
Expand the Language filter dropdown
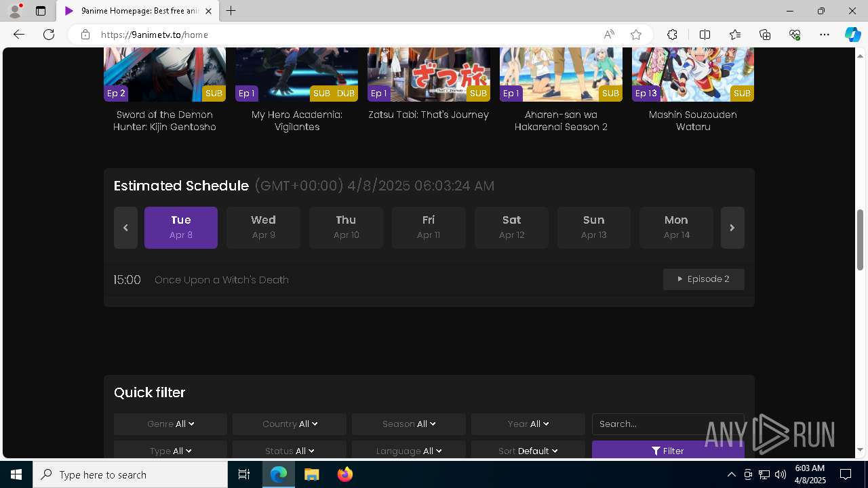pyautogui.click(x=409, y=450)
